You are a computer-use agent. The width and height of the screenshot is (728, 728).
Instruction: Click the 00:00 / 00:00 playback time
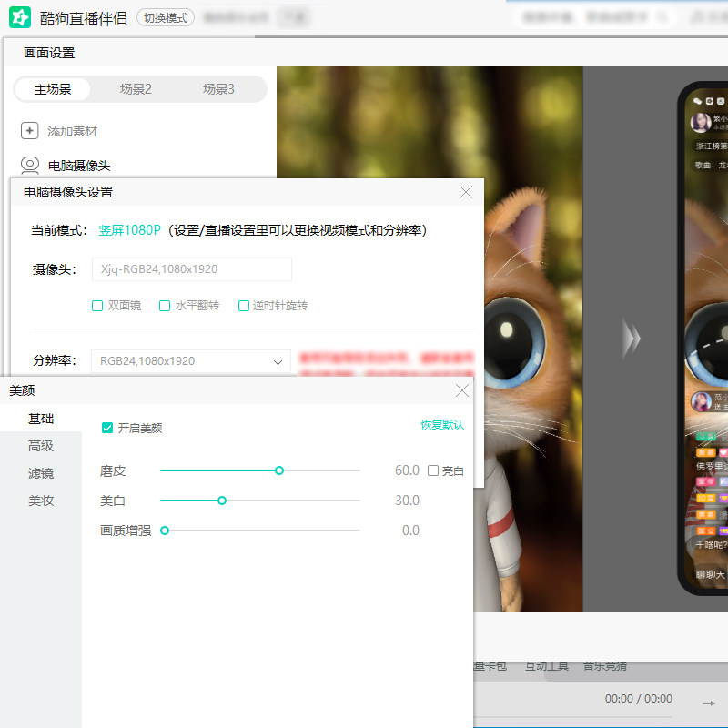(639, 699)
